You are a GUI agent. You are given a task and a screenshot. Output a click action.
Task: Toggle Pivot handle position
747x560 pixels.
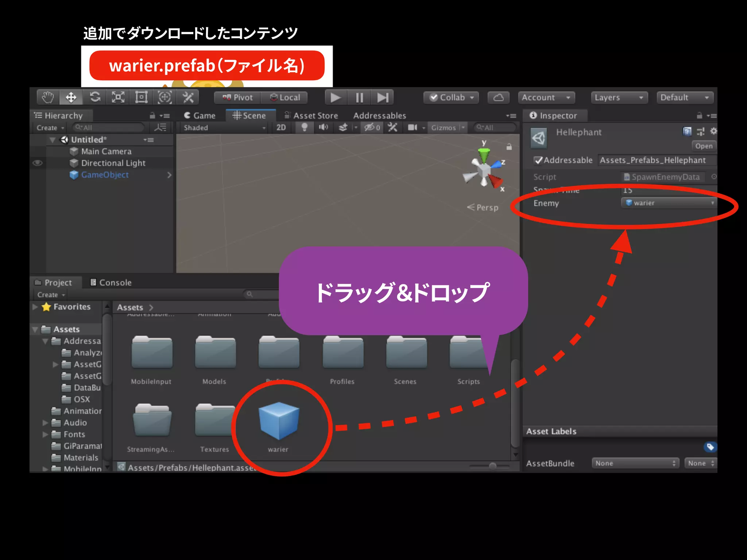237,97
